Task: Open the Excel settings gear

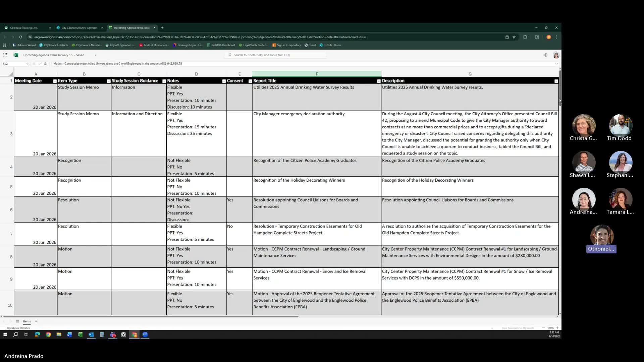Action: [545, 55]
